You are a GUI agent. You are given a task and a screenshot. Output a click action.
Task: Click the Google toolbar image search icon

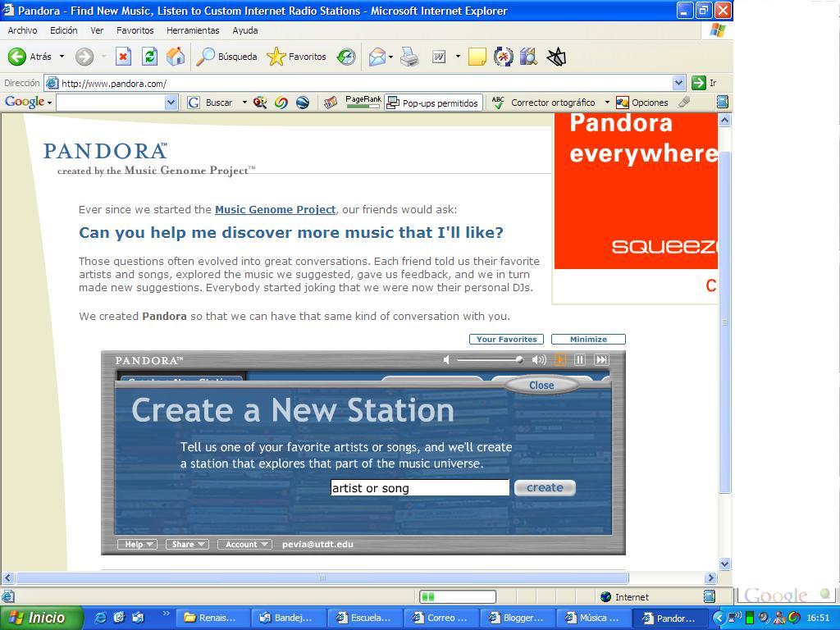pos(260,103)
